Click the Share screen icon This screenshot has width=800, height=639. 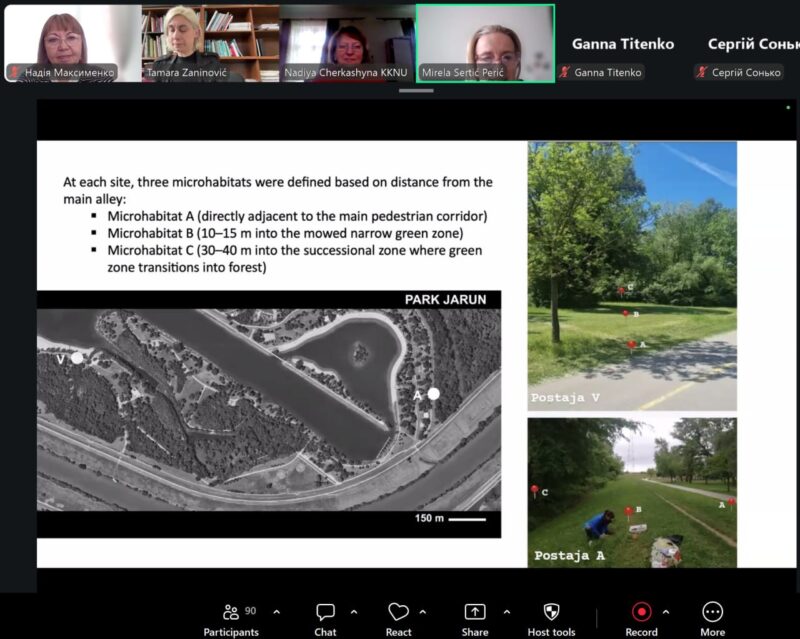[x=475, y=613]
